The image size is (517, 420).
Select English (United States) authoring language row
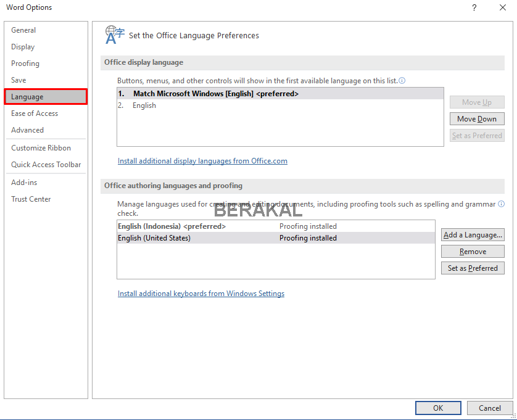click(x=276, y=238)
